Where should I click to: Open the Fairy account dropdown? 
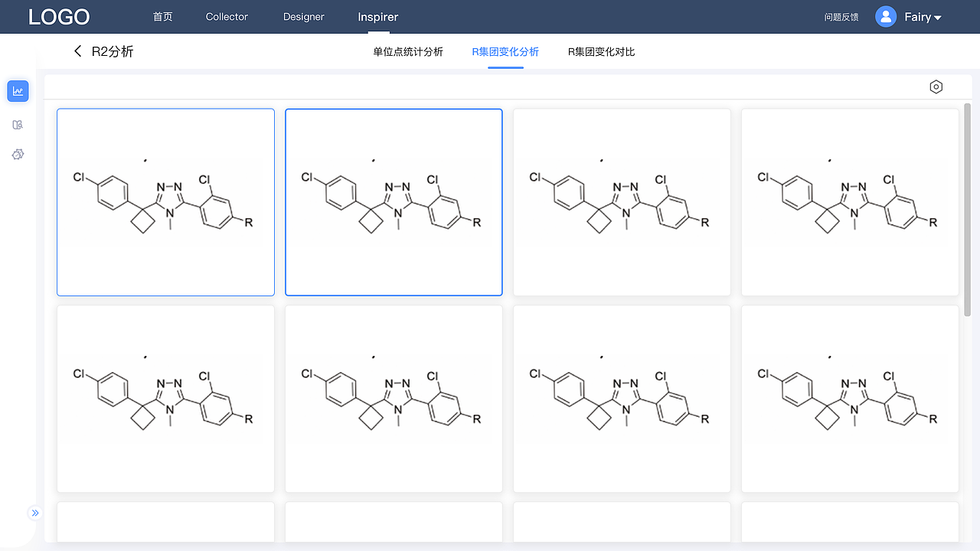923,17
